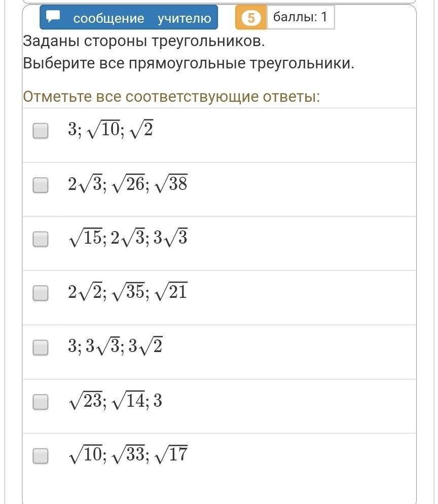Toggle the checkbox for √23; √14; 3
Viewport: 438px width, 504px height.
tap(41, 402)
